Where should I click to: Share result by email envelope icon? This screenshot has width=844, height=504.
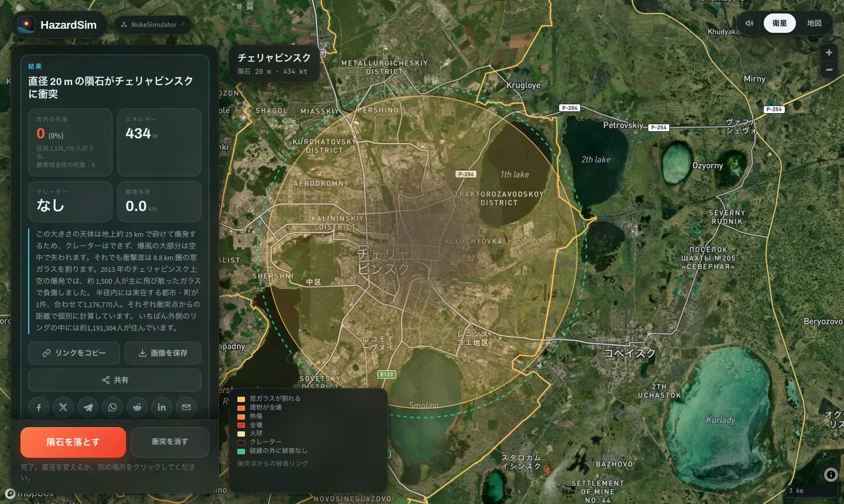186,407
